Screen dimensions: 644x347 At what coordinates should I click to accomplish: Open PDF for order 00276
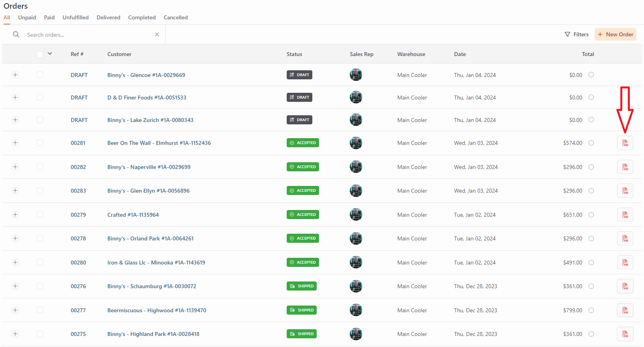pos(625,286)
